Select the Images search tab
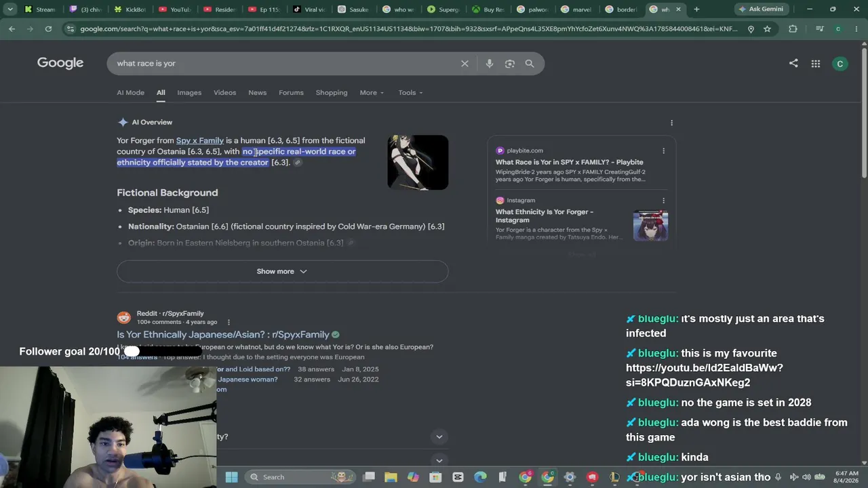Screen dimensions: 868x488 [x=189, y=93]
